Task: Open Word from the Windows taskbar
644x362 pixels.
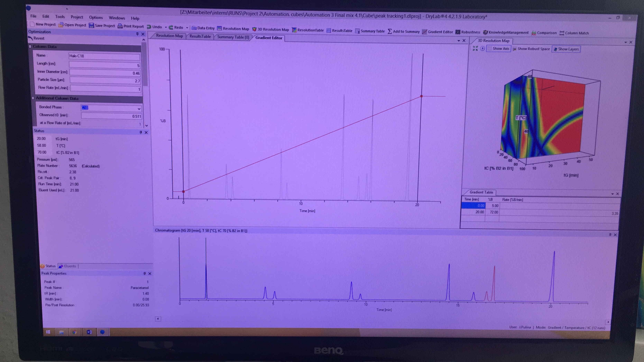Action: click(89, 332)
